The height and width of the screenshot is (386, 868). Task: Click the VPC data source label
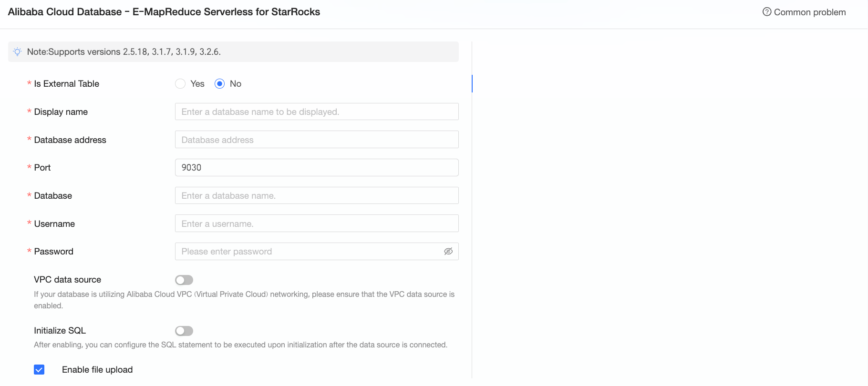tap(67, 279)
